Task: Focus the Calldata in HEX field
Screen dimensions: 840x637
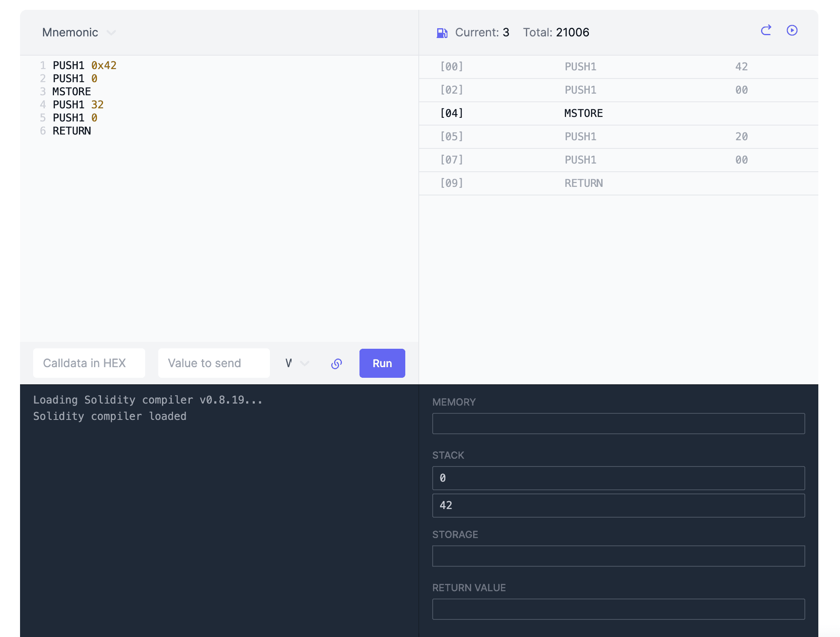Action: point(89,363)
